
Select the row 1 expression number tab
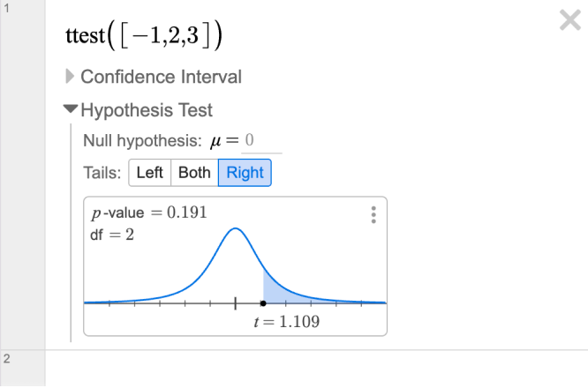tap(22, 175)
